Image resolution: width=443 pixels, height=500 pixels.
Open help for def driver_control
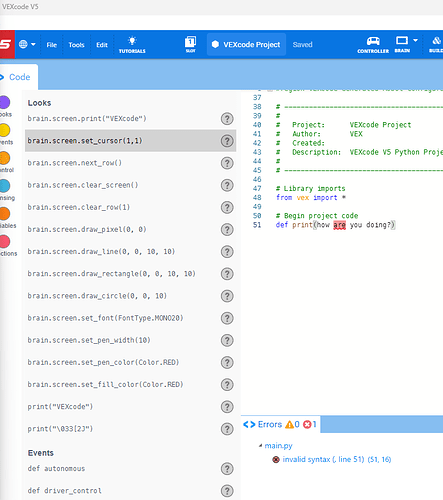click(227, 491)
